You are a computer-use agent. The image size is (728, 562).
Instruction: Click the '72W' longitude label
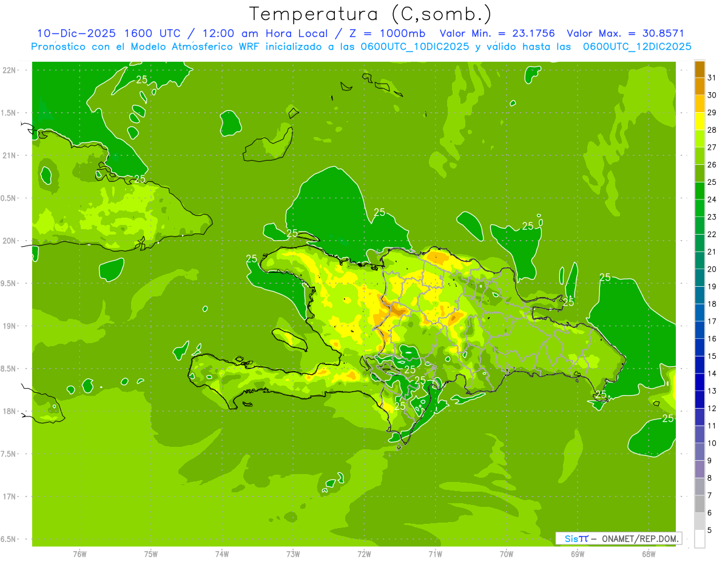pos(364,554)
